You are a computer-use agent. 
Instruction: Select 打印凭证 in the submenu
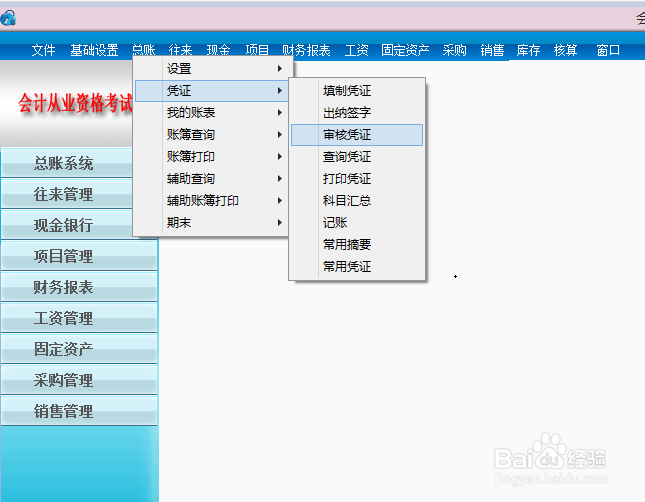pyautogui.click(x=357, y=179)
